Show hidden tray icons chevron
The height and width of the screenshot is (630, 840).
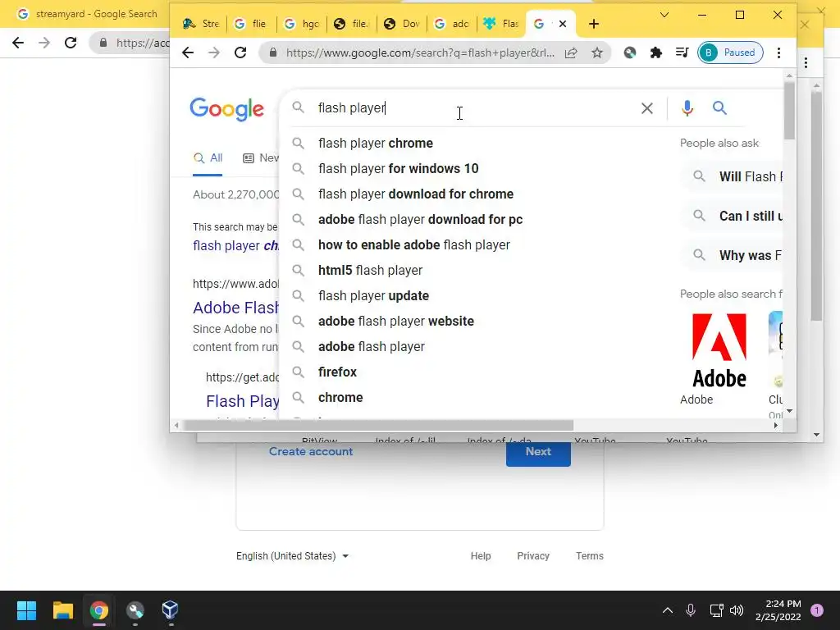coord(668,610)
